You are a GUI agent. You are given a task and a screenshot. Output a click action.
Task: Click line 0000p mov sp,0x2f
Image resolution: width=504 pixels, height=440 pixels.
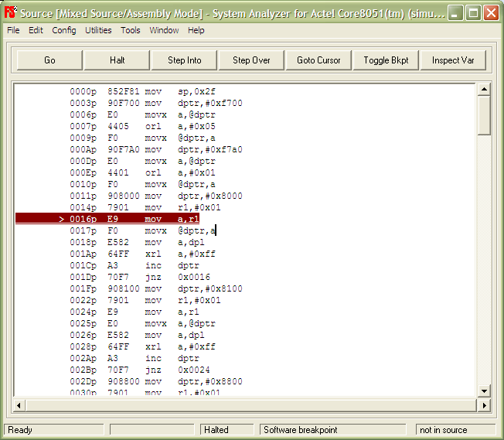coord(142,91)
